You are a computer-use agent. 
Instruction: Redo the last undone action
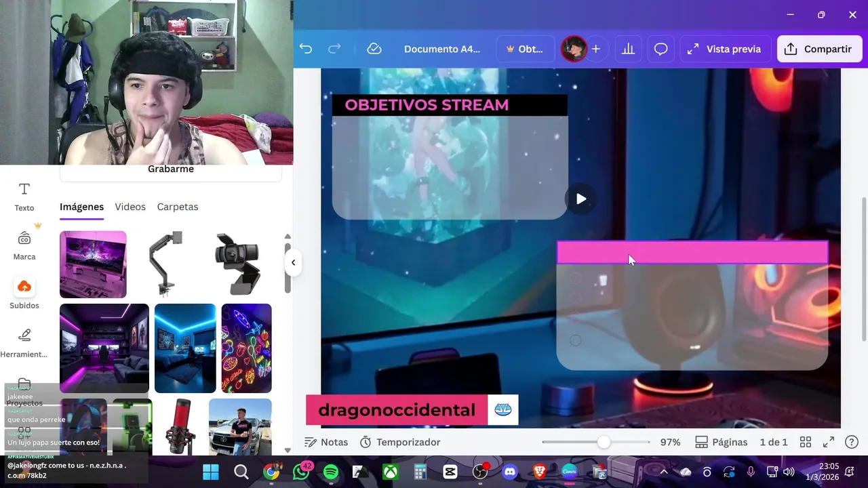(x=334, y=49)
